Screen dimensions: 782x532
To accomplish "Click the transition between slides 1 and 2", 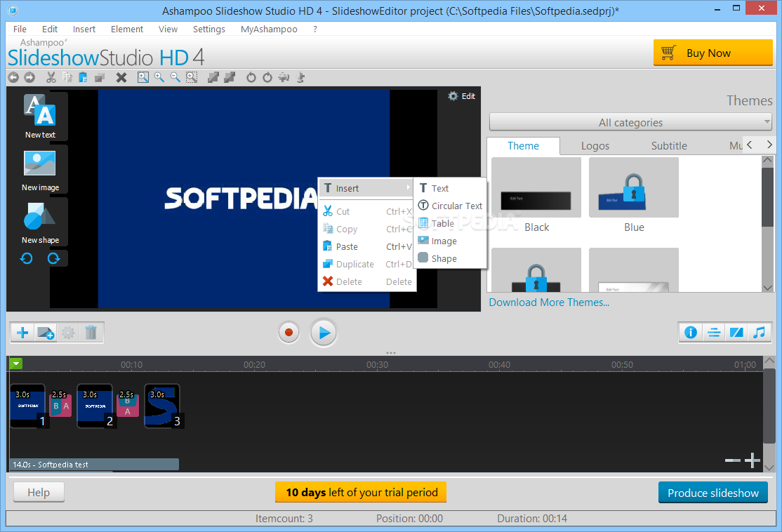I will (x=60, y=404).
